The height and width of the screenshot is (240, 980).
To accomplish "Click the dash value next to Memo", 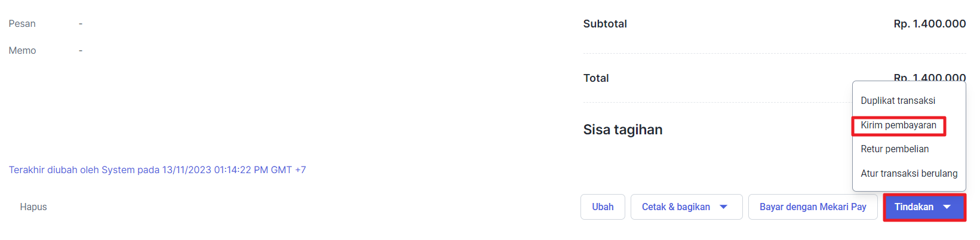I will [x=81, y=51].
